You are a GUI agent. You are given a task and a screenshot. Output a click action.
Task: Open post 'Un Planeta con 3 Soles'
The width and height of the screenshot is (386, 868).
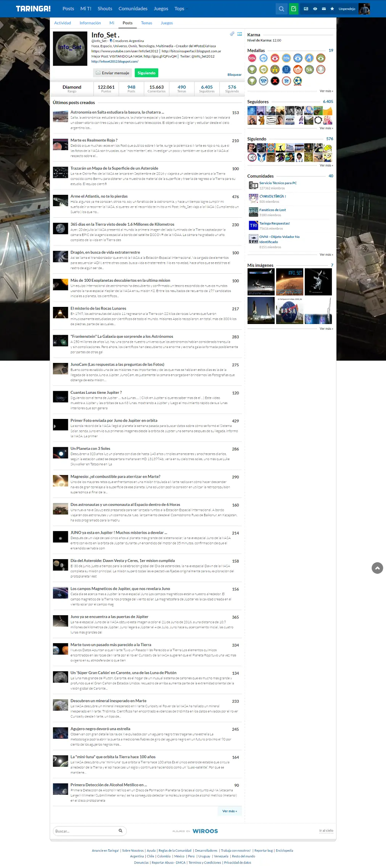pyautogui.click(x=90, y=449)
